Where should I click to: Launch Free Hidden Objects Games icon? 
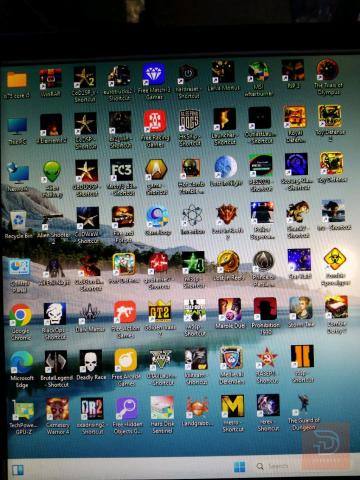tap(127, 408)
